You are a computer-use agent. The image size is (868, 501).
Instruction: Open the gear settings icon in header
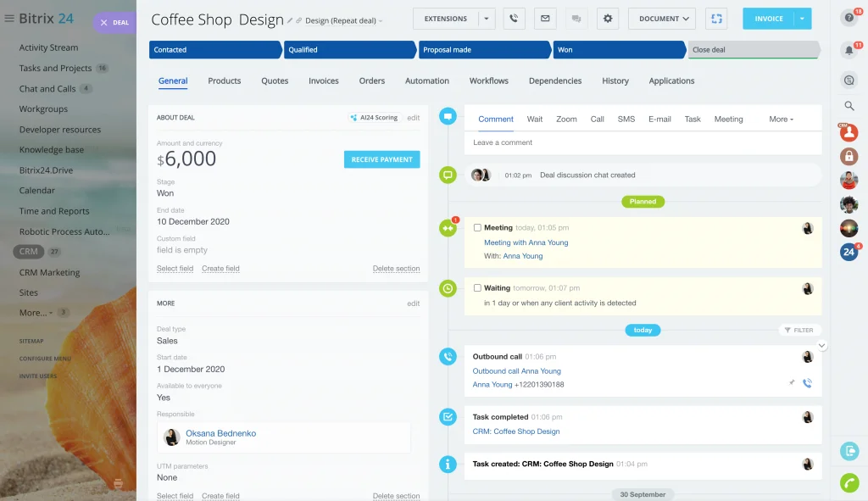[608, 19]
